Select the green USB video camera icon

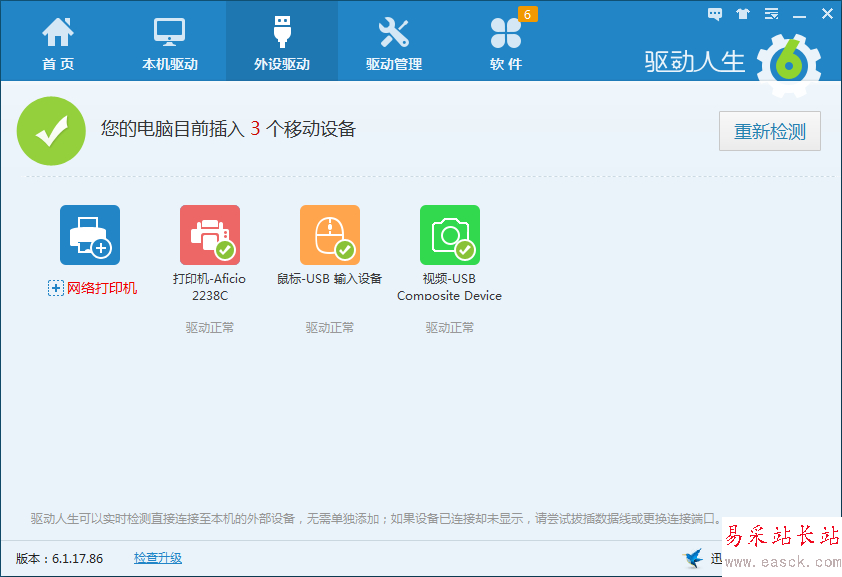(x=450, y=235)
